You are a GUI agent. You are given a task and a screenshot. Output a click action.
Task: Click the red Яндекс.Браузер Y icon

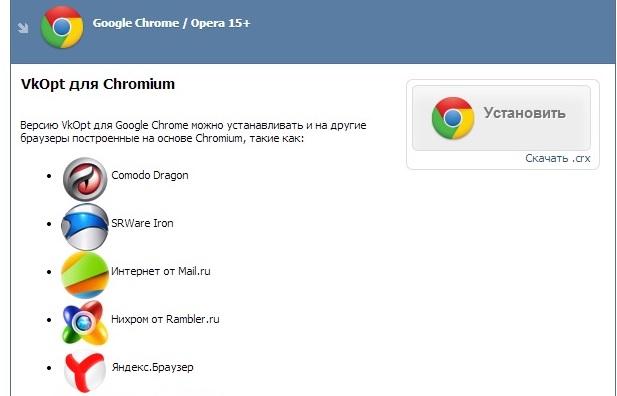(x=85, y=371)
